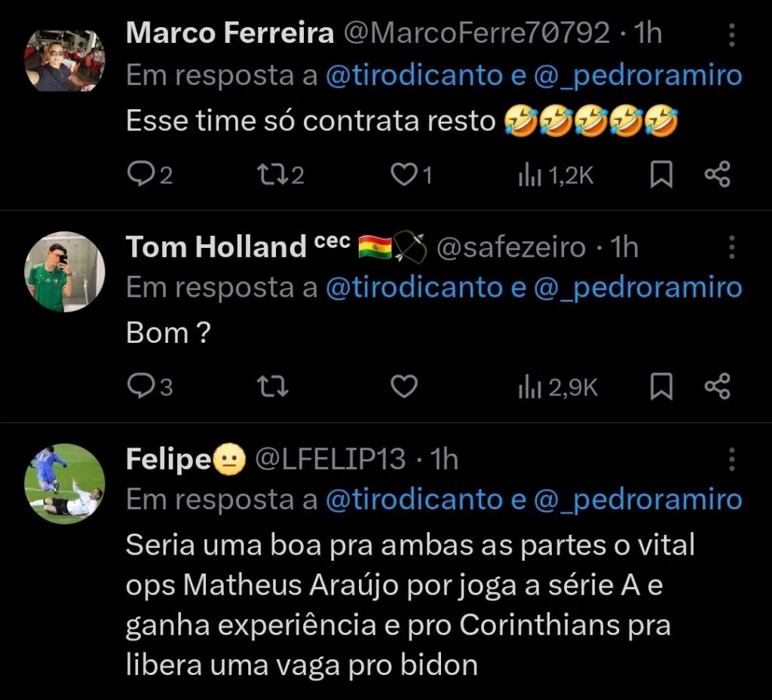The image size is (772, 700).
Task: Bookmark Tom Holland's tweet
Action: 661,387
